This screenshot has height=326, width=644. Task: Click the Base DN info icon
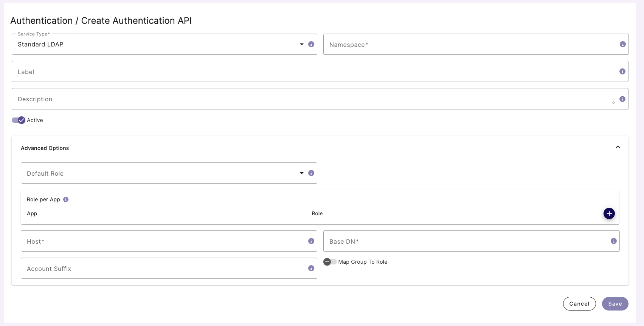tap(613, 241)
